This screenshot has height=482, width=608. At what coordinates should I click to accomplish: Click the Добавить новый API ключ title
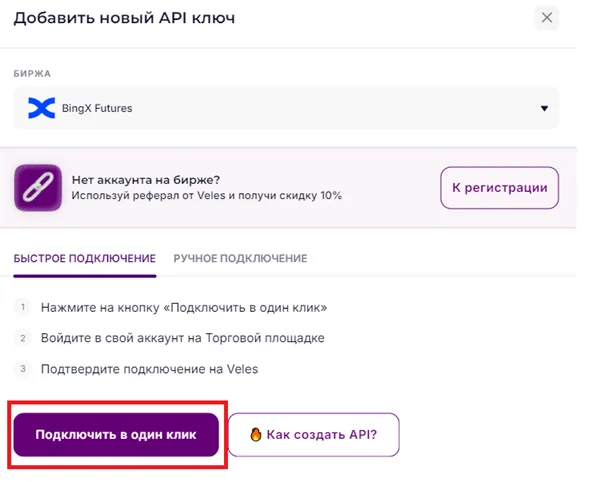[124, 18]
